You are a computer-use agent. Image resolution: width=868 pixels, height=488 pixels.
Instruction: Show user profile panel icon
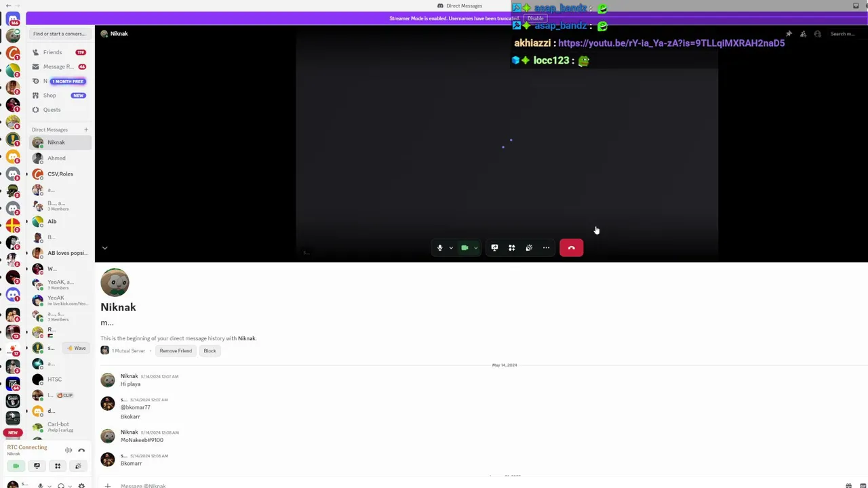pos(817,34)
